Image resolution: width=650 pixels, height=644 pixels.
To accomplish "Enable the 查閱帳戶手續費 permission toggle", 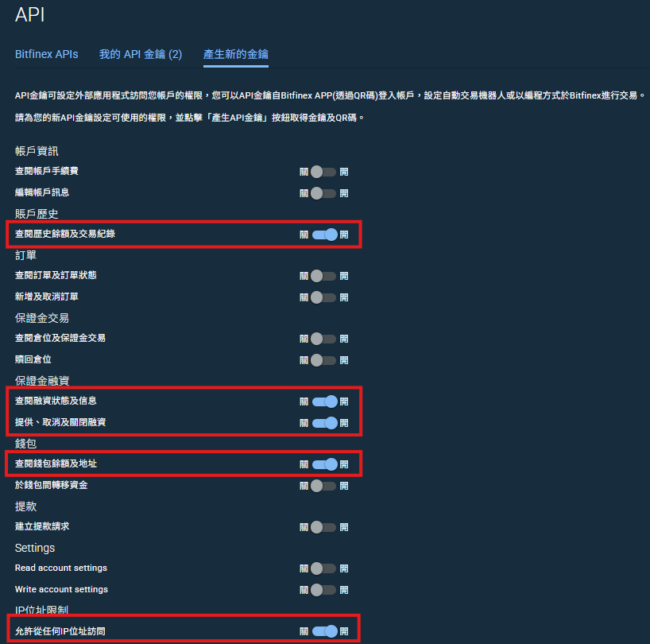I will (x=324, y=171).
